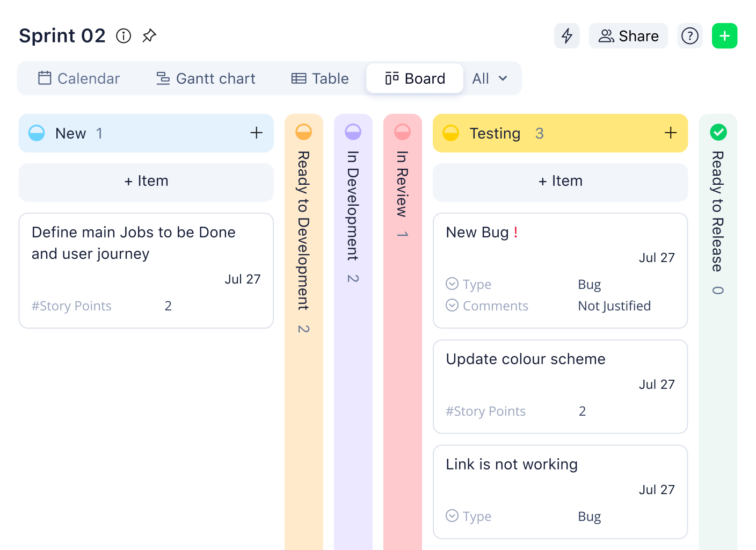Click the Type icon on New Bug card
Viewport: 756px width, 550px height.
452,284
